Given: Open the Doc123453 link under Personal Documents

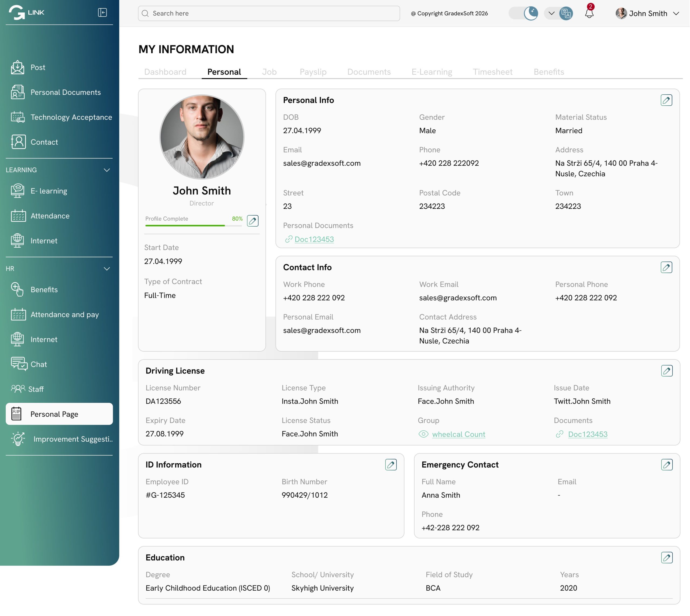Looking at the screenshot, I should click(314, 239).
